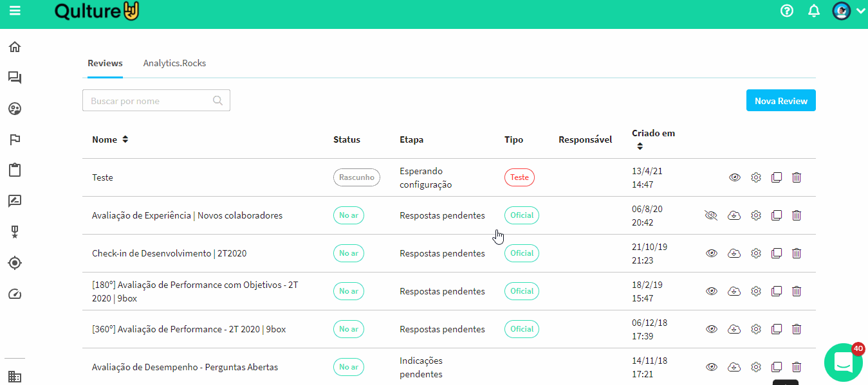
Task: Toggle visibility of Avaliação de Experiência review
Action: (711, 215)
